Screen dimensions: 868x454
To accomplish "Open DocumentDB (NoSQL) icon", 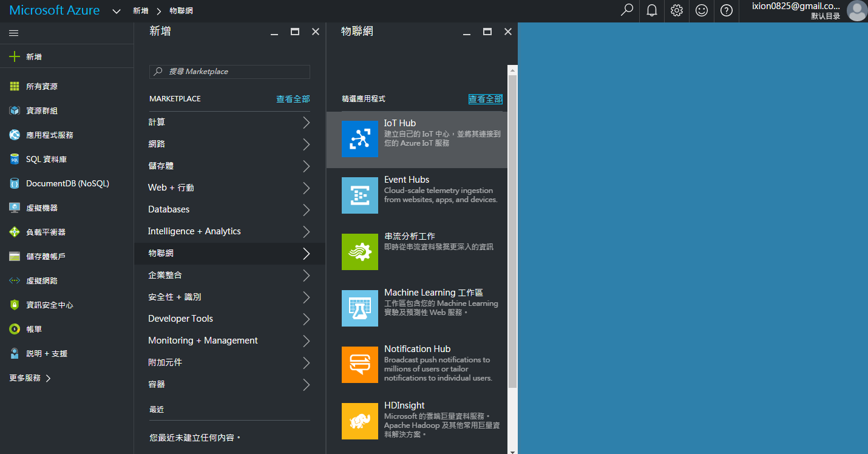I will [15, 183].
